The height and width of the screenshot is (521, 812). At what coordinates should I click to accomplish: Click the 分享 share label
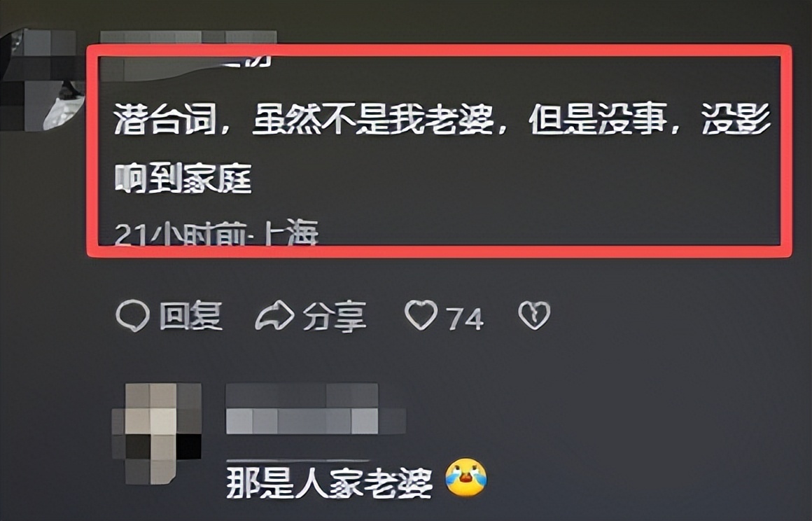coord(335,316)
